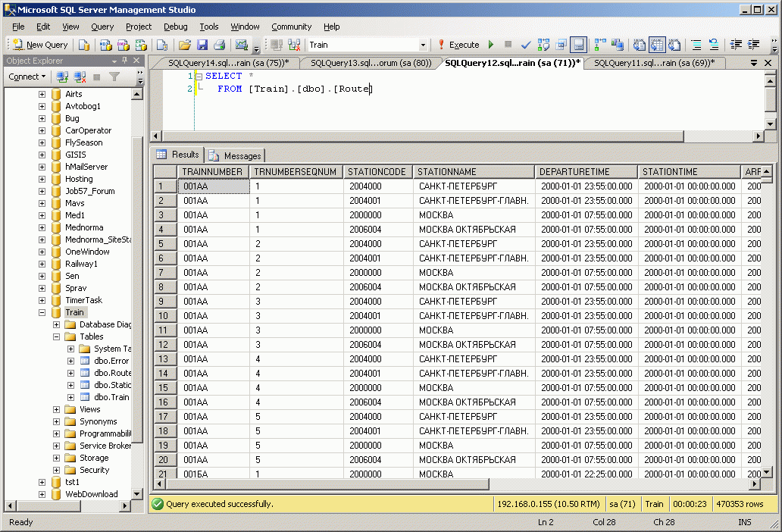Click the STATIONNAME column header
Viewport: 782px width, 532px height.
point(474,172)
